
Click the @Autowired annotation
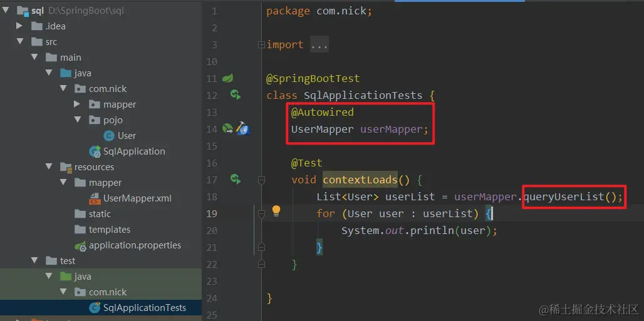(x=323, y=112)
